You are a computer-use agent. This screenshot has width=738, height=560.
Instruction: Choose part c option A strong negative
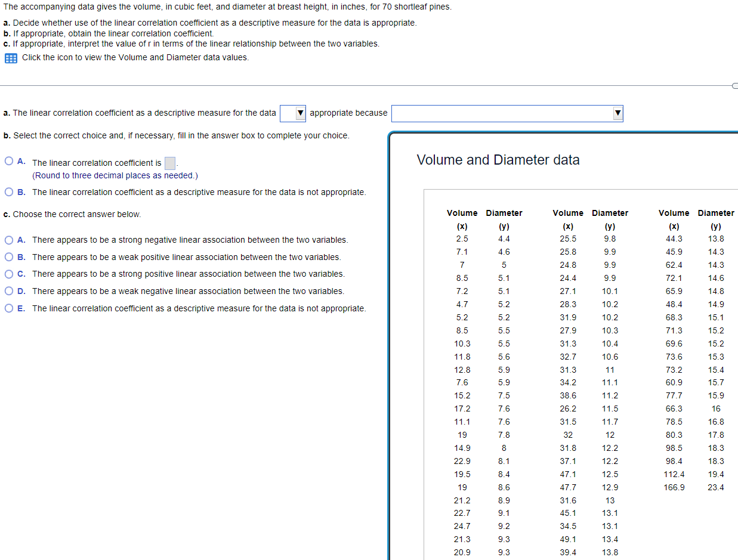point(9,240)
